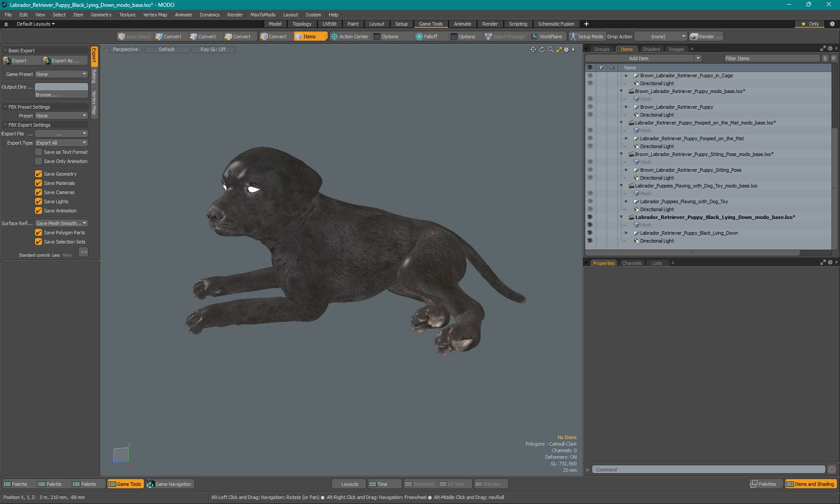Click the More controls link

(67, 255)
